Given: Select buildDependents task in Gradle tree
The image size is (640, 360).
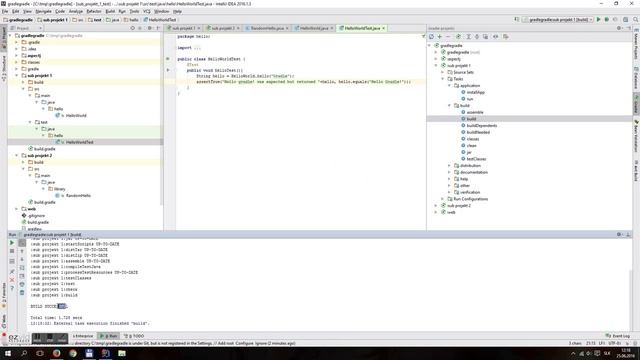Looking at the screenshot, I should click(x=482, y=126).
